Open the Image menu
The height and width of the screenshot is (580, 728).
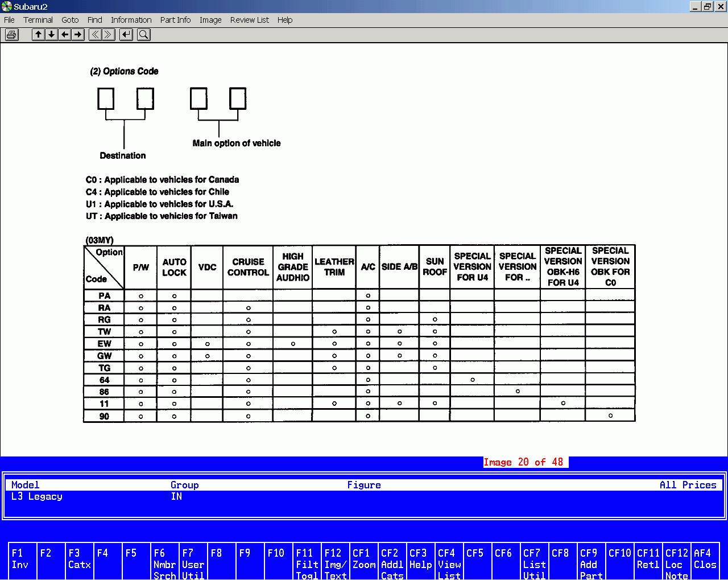tap(210, 20)
